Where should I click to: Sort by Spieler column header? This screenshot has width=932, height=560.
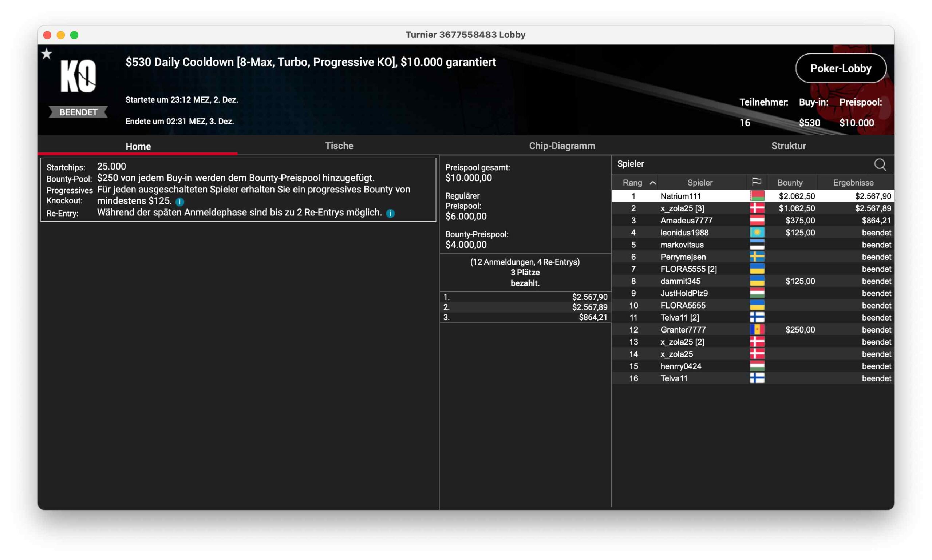699,183
